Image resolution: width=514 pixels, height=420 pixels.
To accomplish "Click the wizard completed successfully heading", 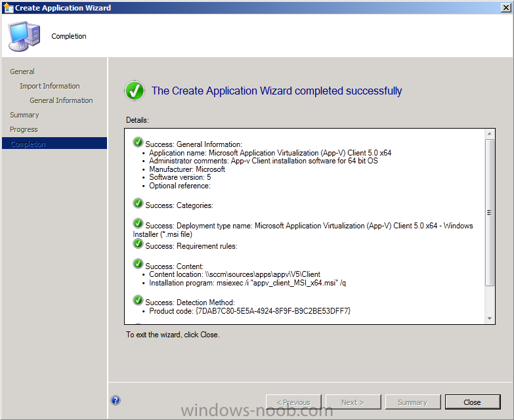I will tap(276, 91).
